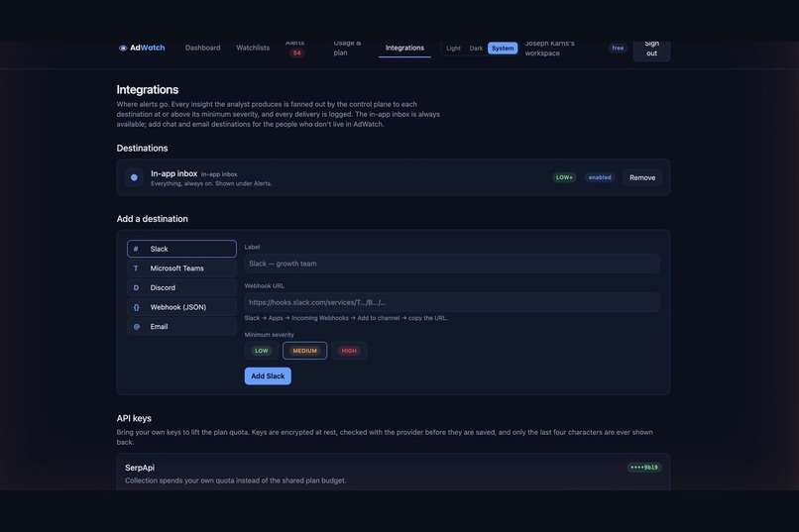Click the @ icon beside Email
The width and height of the screenshot is (799, 532).
137,327
